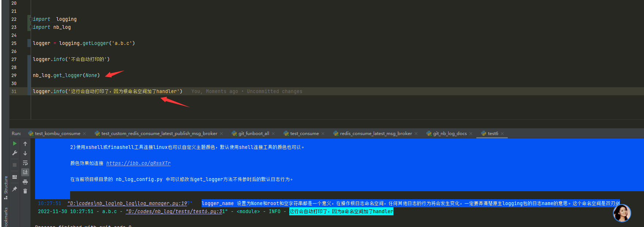
Task: Click the restore layout icon
Action: pyautogui.click(x=15, y=177)
